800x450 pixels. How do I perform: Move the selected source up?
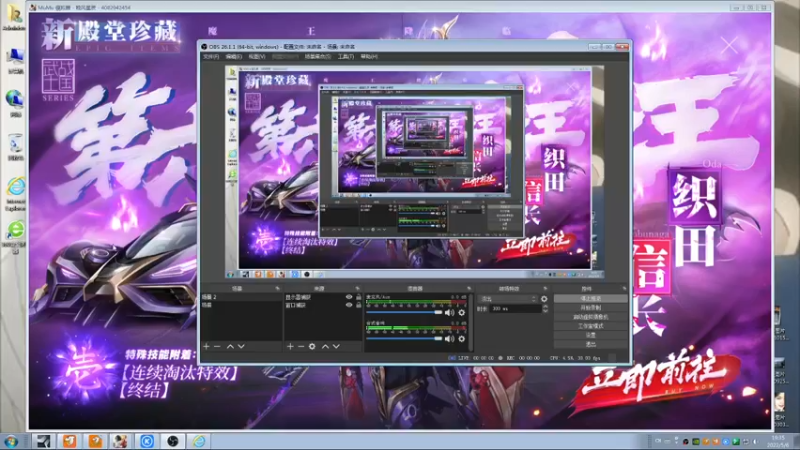325,346
